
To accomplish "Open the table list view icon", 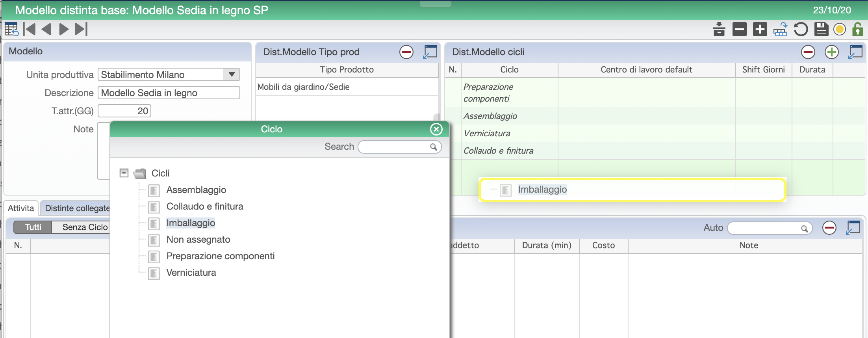I will [11, 29].
